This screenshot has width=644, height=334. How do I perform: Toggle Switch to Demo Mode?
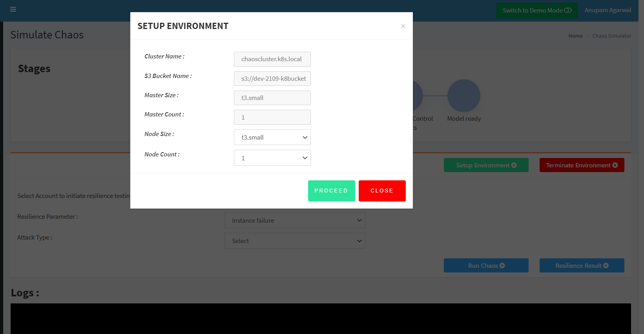click(x=536, y=11)
